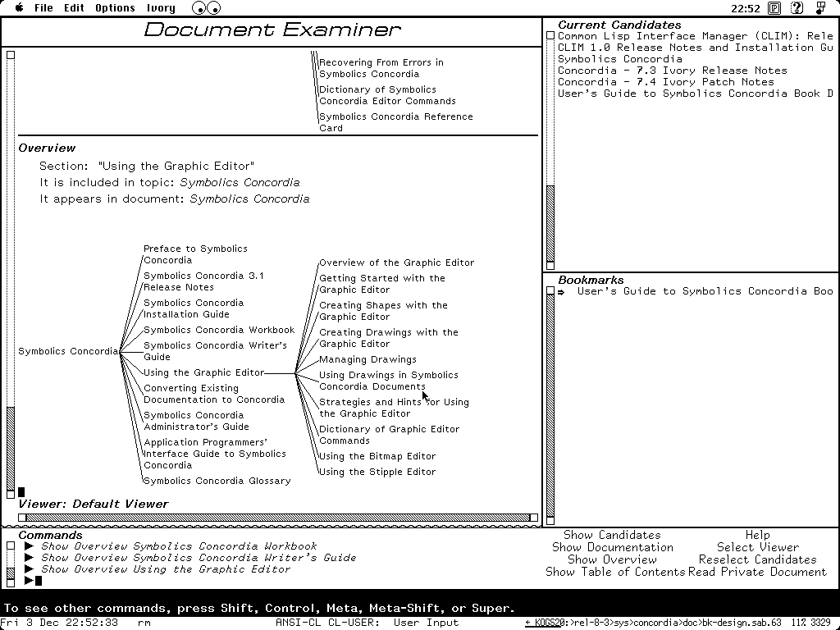840x630 pixels.
Task: Click the menu bar clock showing 22:52
Action: (x=745, y=8)
